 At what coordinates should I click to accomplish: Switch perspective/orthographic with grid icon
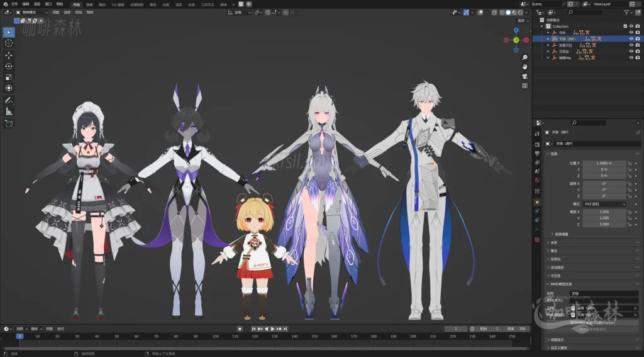click(x=525, y=86)
